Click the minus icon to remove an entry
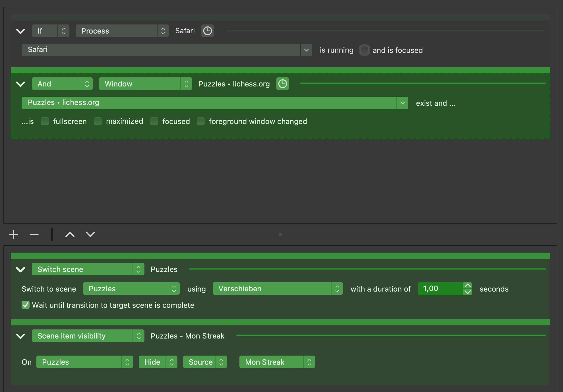 34,234
